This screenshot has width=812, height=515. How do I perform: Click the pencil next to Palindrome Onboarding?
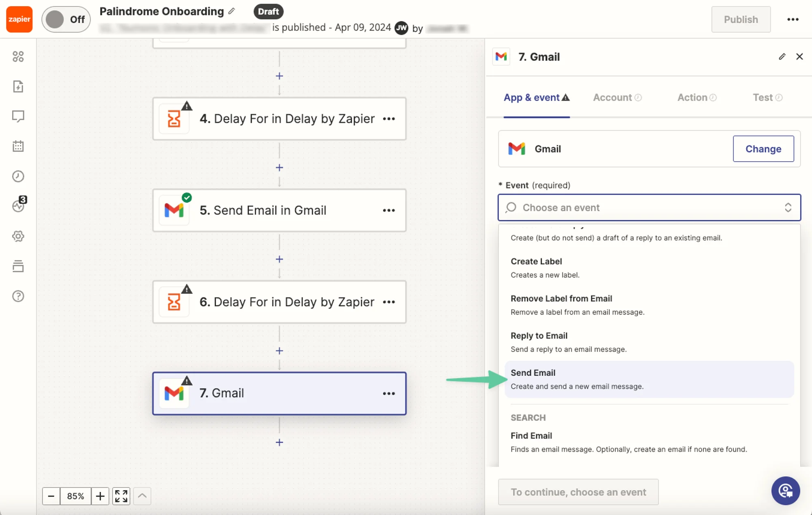click(232, 11)
